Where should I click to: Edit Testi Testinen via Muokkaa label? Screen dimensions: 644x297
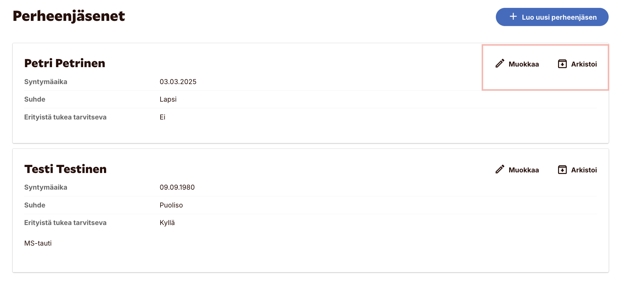pos(524,170)
